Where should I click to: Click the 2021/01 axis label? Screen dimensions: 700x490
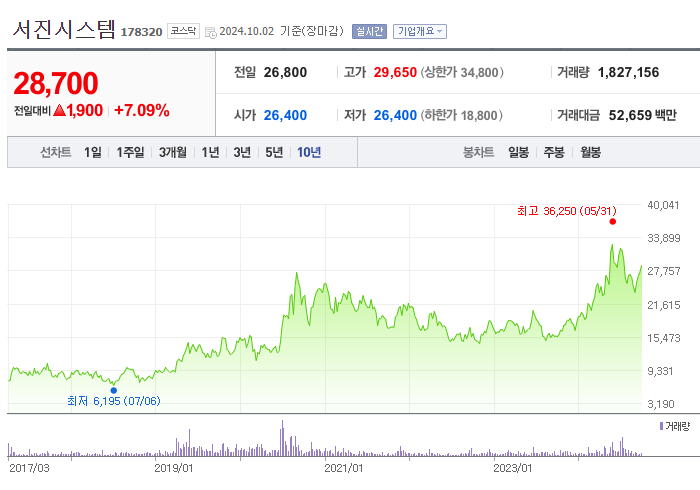click(x=343, y=468)
